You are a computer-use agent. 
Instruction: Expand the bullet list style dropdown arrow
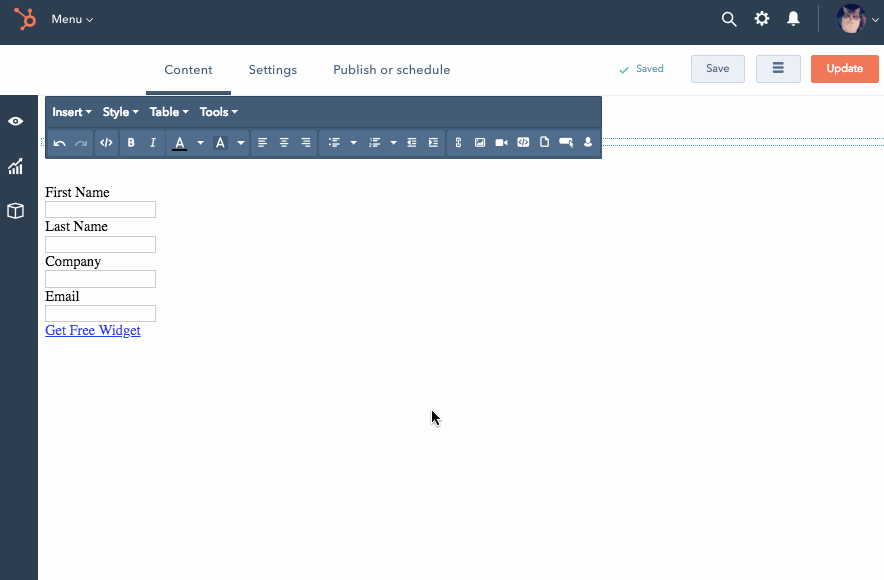(353, 143)
